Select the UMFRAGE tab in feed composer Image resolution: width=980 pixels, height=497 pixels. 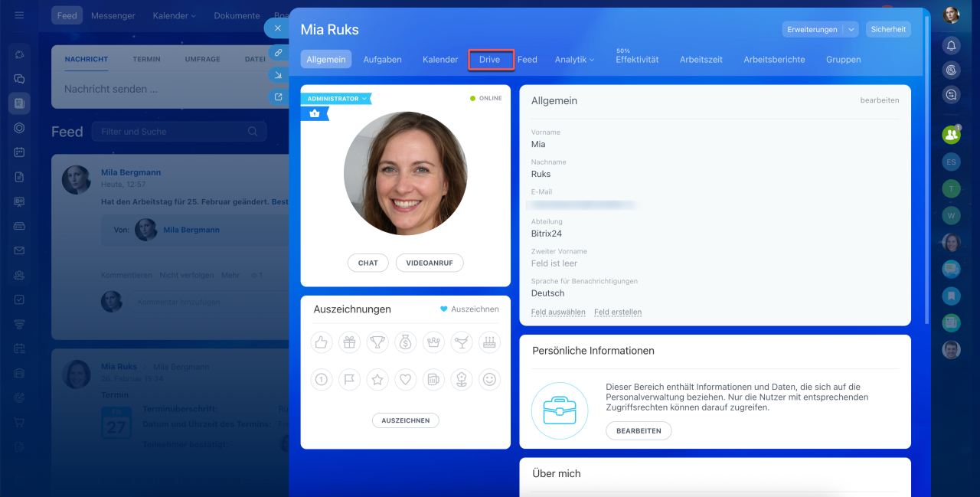coord(203,59)
